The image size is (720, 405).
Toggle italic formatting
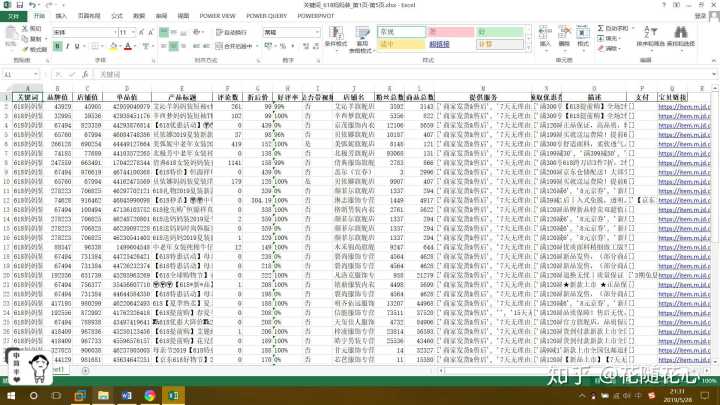click(68, 46)
